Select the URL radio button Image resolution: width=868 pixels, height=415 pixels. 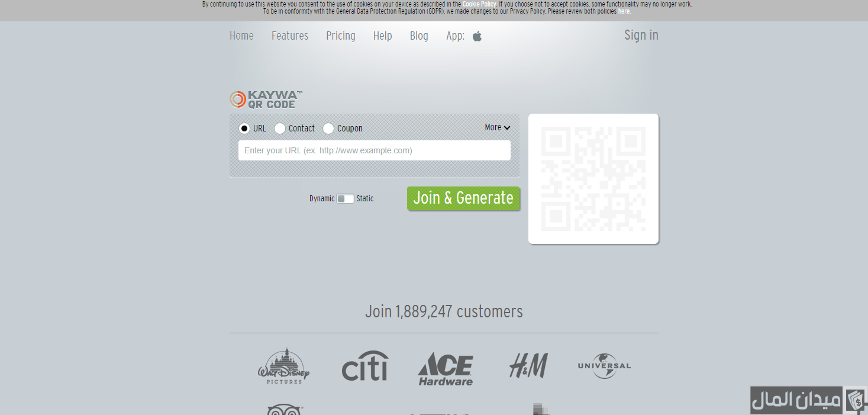point(244,128)
